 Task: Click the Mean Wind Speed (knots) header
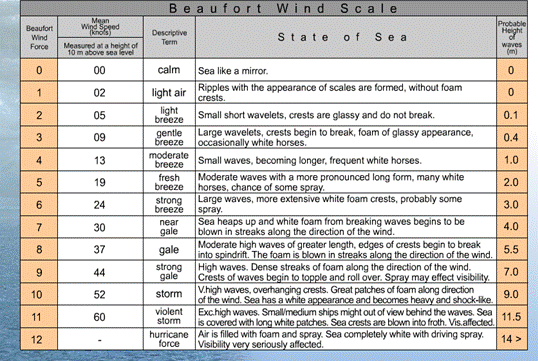tap(100, 27)
